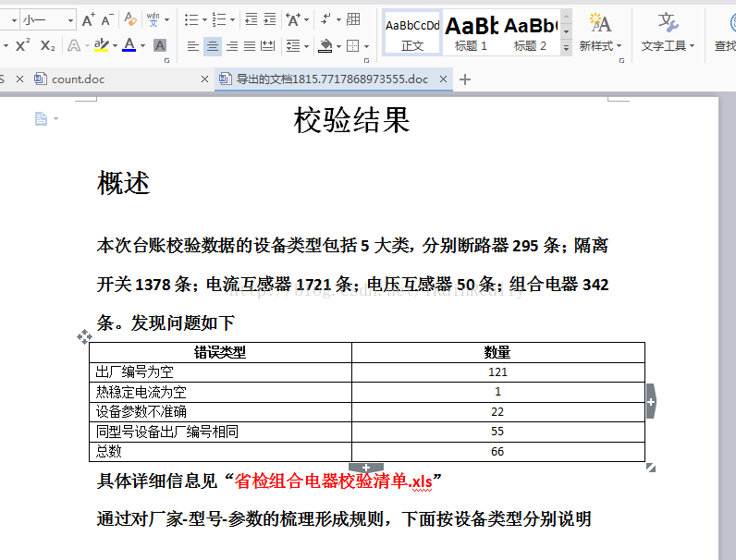
Task: Toggle character shading A icon
Action: point(160,45)
